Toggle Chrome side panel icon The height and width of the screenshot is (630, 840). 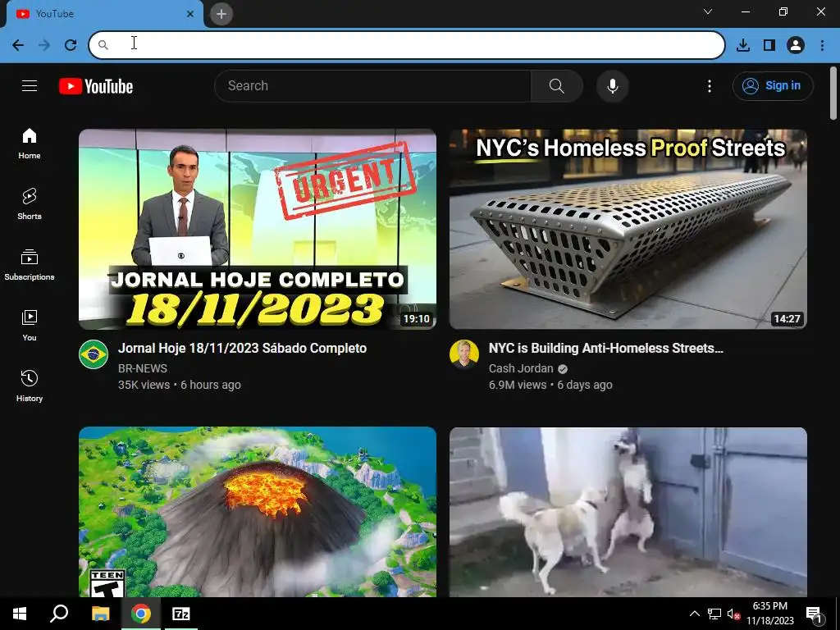pos(769,45)
